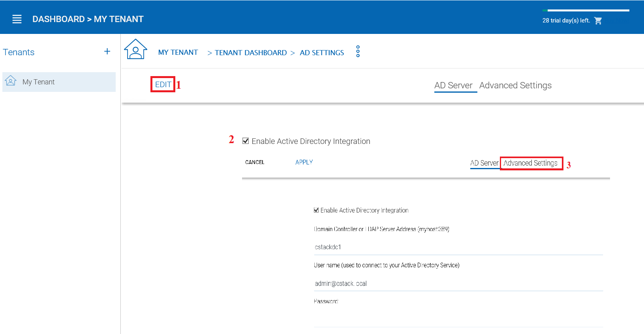Click the DASHBOARD > MY TENANT header title

[x=88, y=19]
